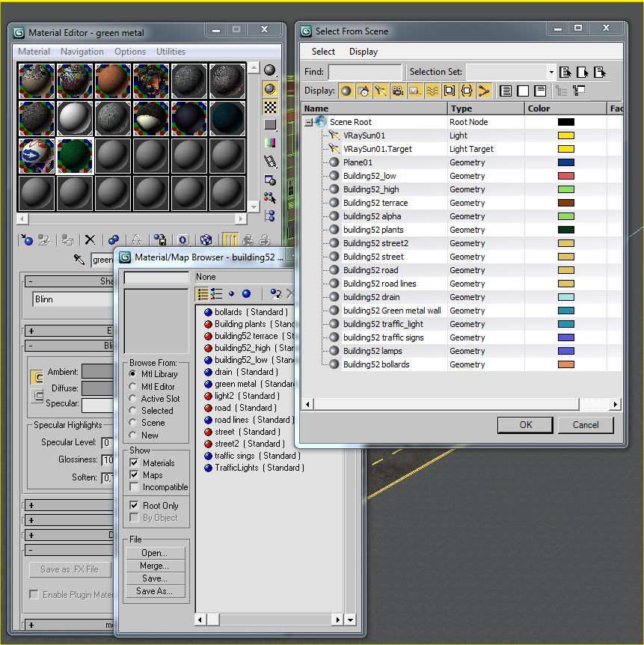Click Reset Map X icon in Material Editor
The height and width of the screenshot is (645, 644).
point(90,239)
